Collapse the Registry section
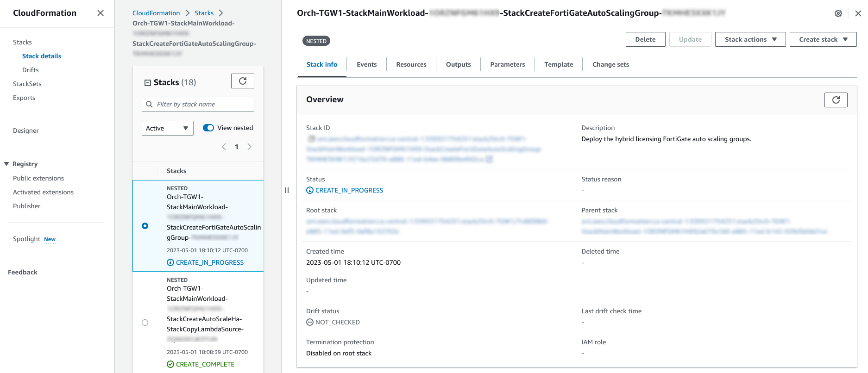 point(6,164)
